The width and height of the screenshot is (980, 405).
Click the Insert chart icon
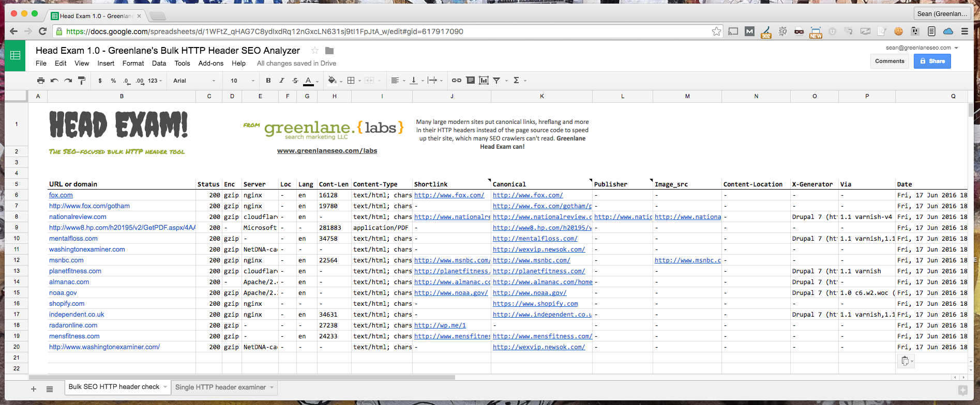[484, 81]
